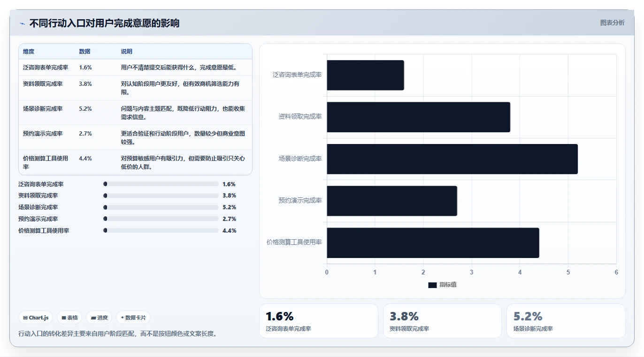Click the 3.8% table cell

tap(85, 84)
